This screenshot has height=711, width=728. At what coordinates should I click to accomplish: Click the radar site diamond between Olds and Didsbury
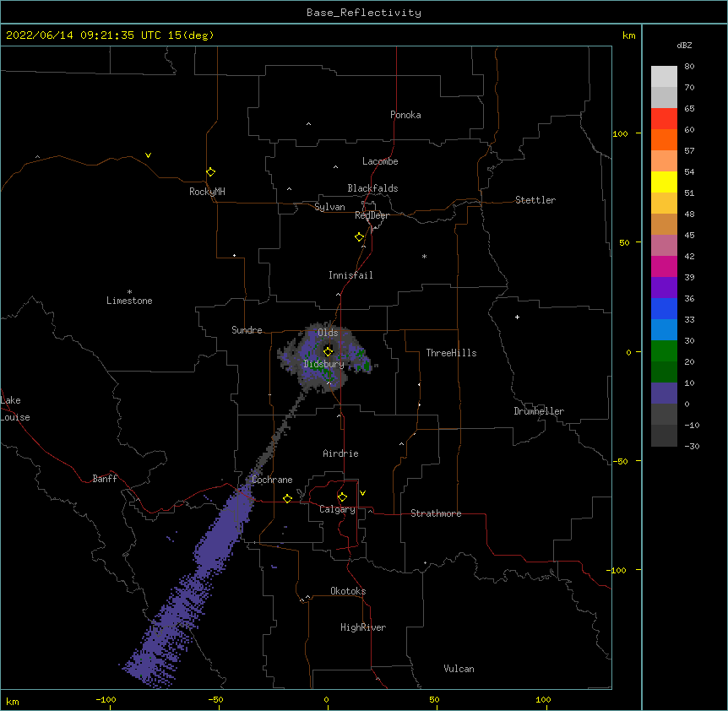(x=328, y=351)
